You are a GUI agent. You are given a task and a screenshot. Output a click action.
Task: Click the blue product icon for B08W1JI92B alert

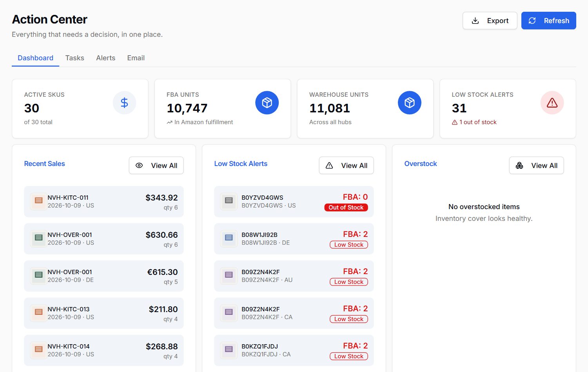(x=229, y=238)
